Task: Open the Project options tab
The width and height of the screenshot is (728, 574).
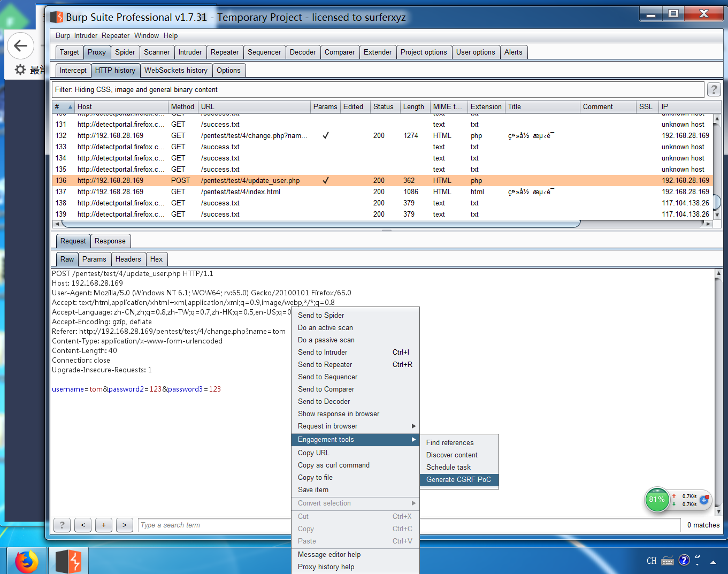Action: click(424, 52)
